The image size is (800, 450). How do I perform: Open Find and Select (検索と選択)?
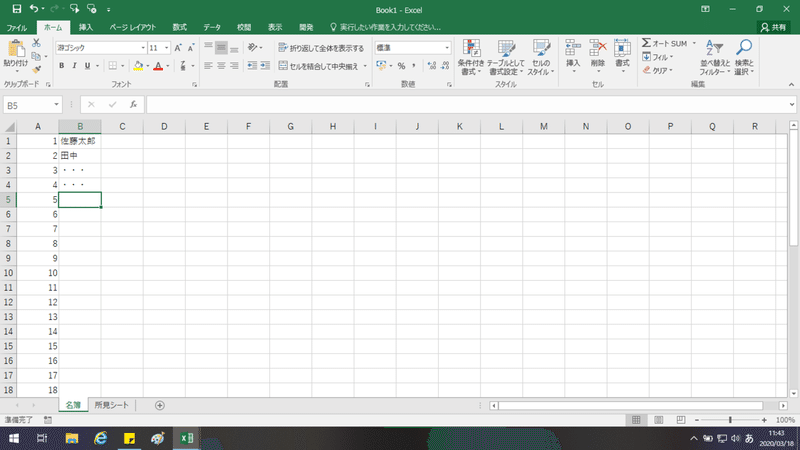click(744, 58)
